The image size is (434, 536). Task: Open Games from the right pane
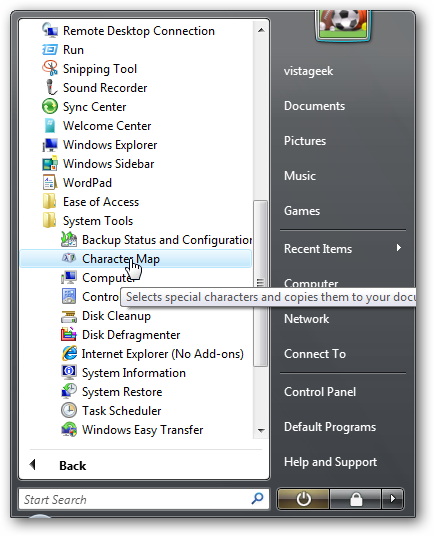point(302,211)
